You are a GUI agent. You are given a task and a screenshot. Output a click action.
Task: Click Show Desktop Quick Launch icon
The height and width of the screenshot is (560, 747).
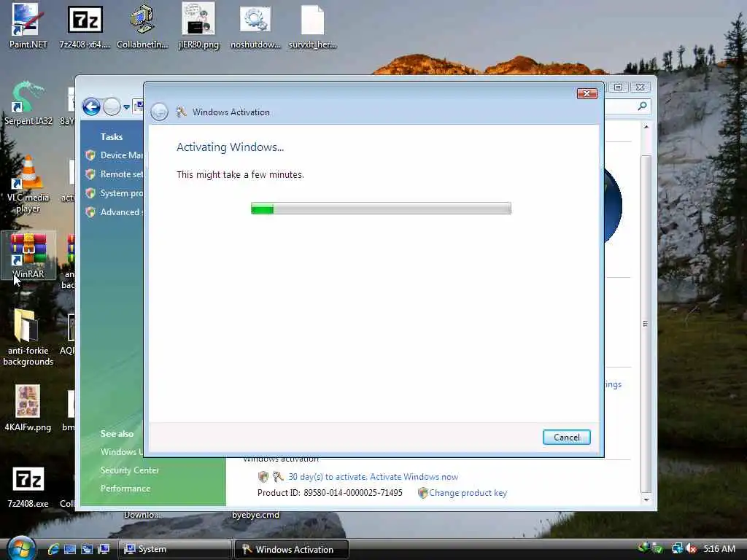(70, 549)
